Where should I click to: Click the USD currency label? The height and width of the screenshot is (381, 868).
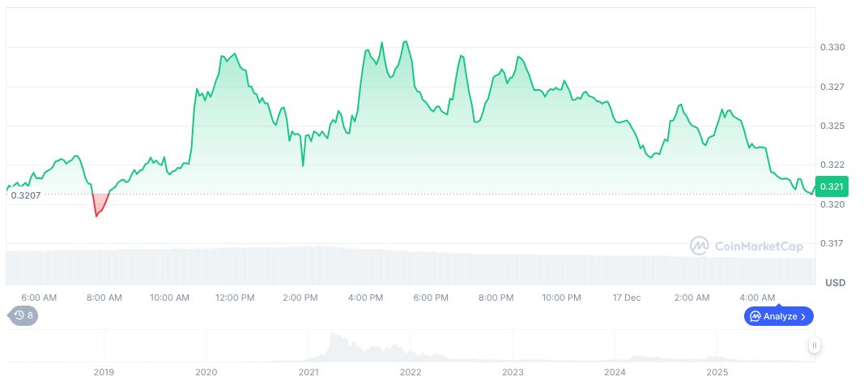(x=835, y=282)
